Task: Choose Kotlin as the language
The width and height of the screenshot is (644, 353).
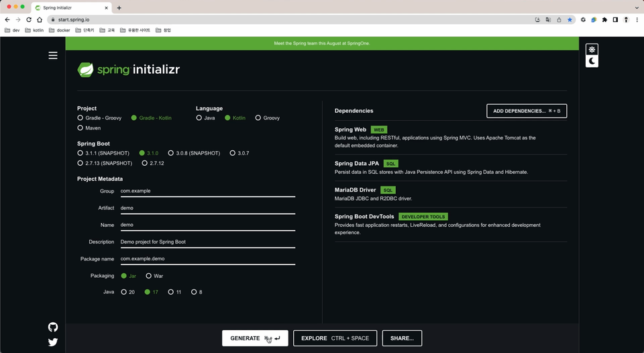Action: [x=235, y=118]
